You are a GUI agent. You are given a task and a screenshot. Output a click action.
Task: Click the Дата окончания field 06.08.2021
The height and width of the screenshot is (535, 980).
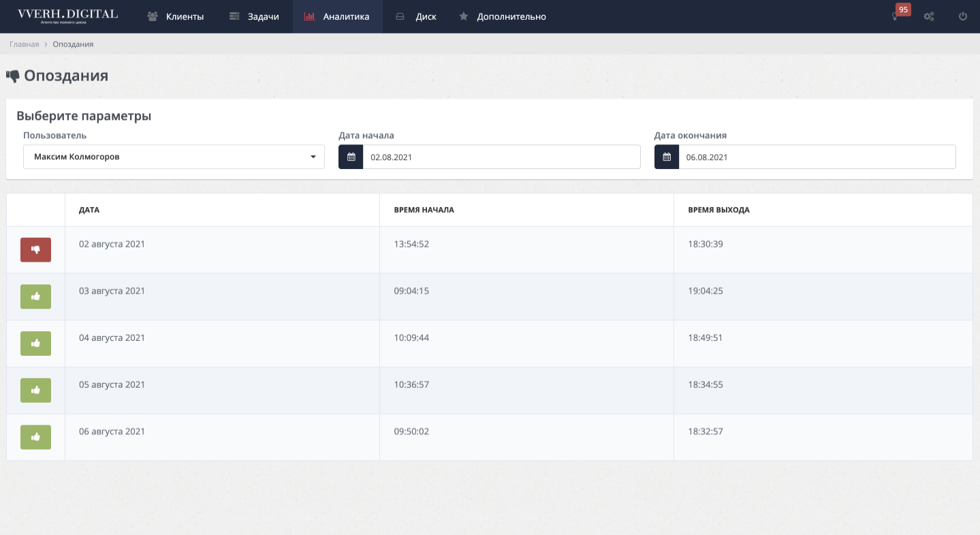click(817, 157)
